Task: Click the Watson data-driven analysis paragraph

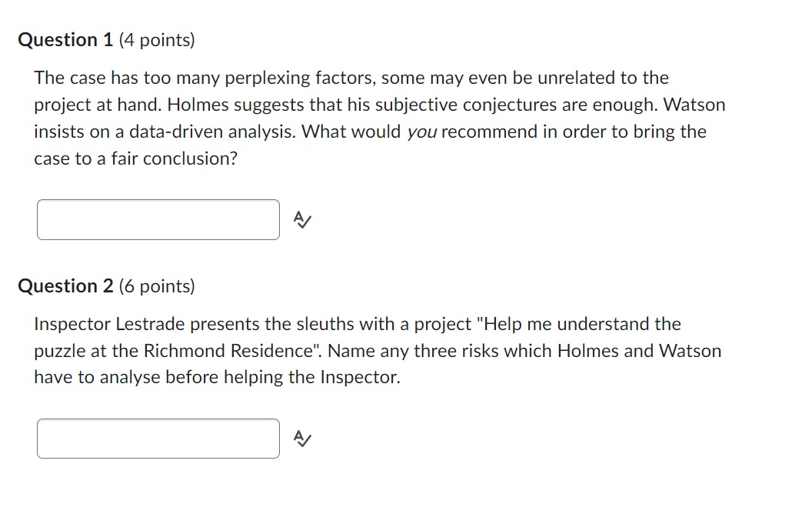Action: (x=377, y=118)
